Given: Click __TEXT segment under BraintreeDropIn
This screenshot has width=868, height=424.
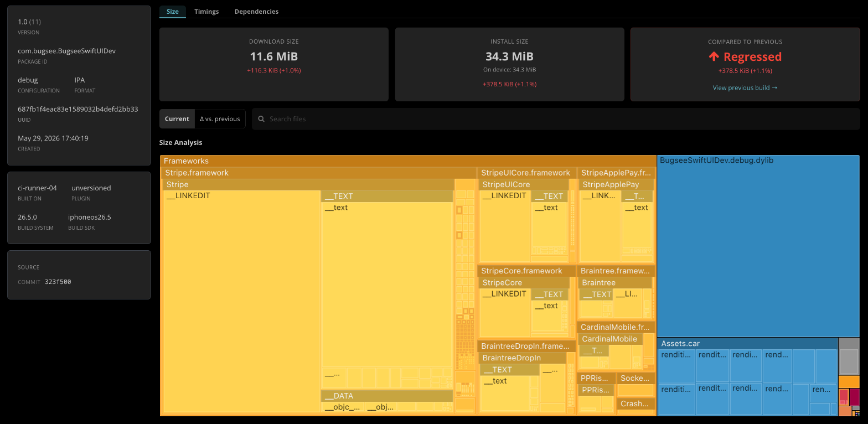Looking at the screenshot, I should click(x=509, y=370).
